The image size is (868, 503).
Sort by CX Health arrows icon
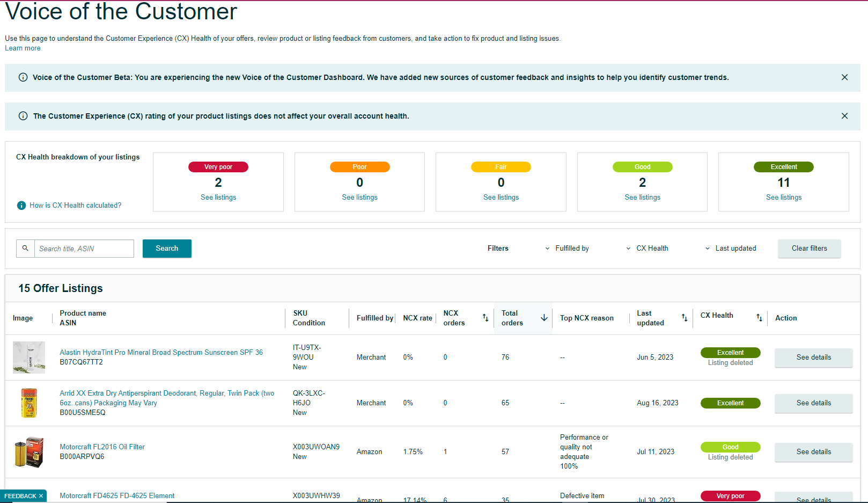pyautogui.click(x=759, y=318)
